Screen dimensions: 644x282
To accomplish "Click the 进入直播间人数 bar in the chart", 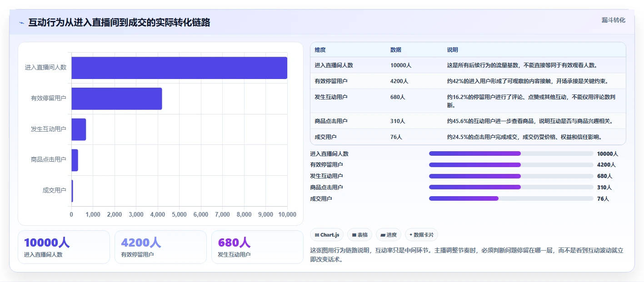I will (x=179, y=68).
